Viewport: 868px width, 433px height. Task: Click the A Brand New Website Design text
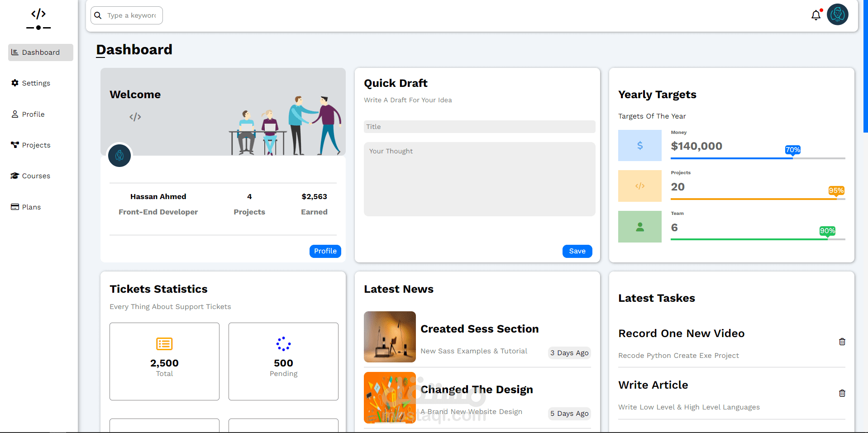471,412
